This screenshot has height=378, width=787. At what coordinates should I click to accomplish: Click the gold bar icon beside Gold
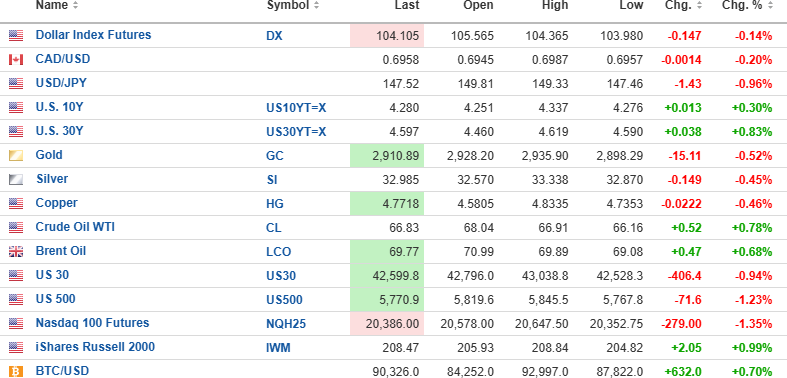[x=16, y=156]
